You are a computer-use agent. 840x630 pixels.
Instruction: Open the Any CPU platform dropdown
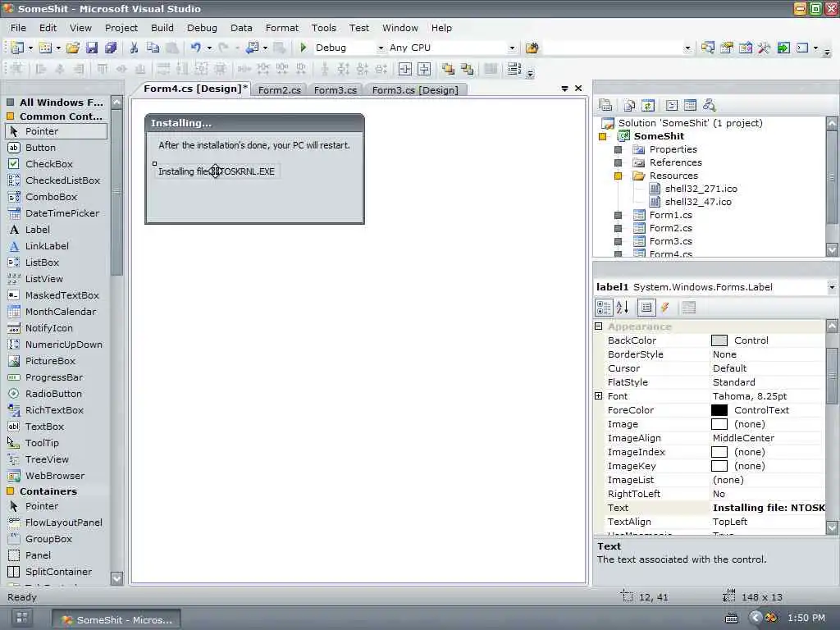pyautogui.click(x=512, y=48)
